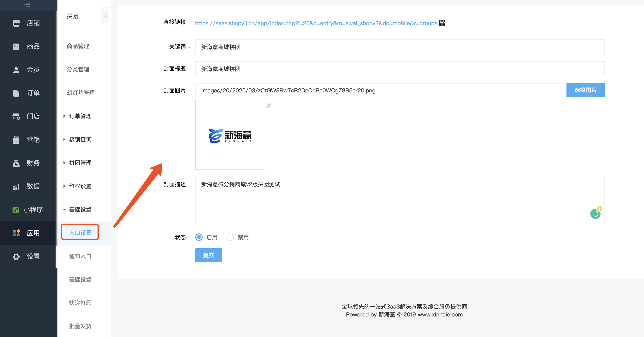Image resolution: width=644 pixels, height=337 pixels.
Task: Open the 财务 finance money-bag icon
Action: pyautogui.click(x=16, y=163)
